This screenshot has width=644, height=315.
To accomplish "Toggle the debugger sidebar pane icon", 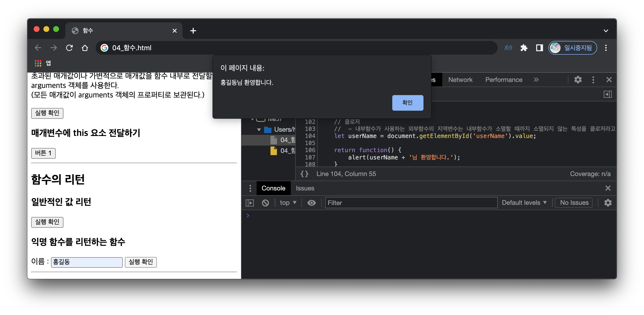I will tap(607, 94).
